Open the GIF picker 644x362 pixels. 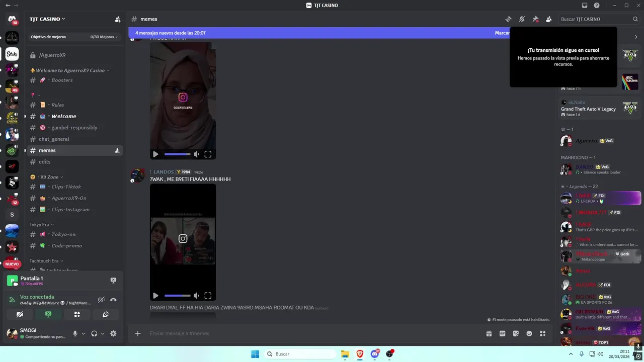[502, 333]
